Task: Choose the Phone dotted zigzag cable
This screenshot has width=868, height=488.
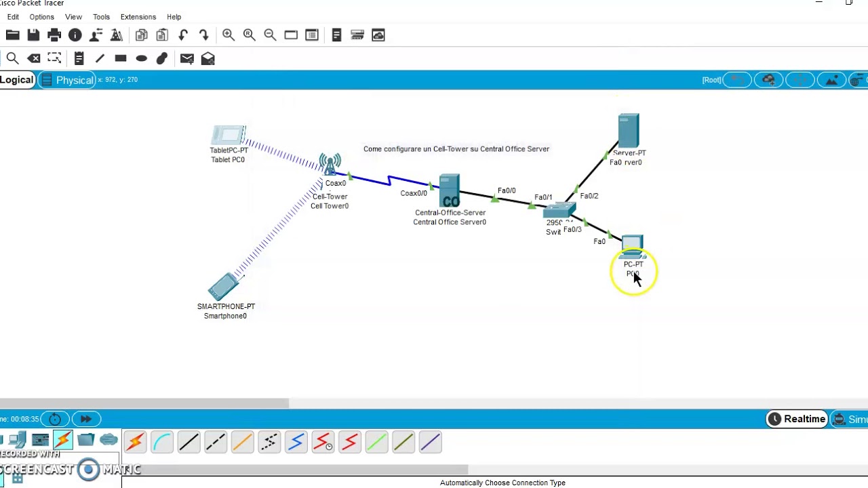Action: coord(269,443)
